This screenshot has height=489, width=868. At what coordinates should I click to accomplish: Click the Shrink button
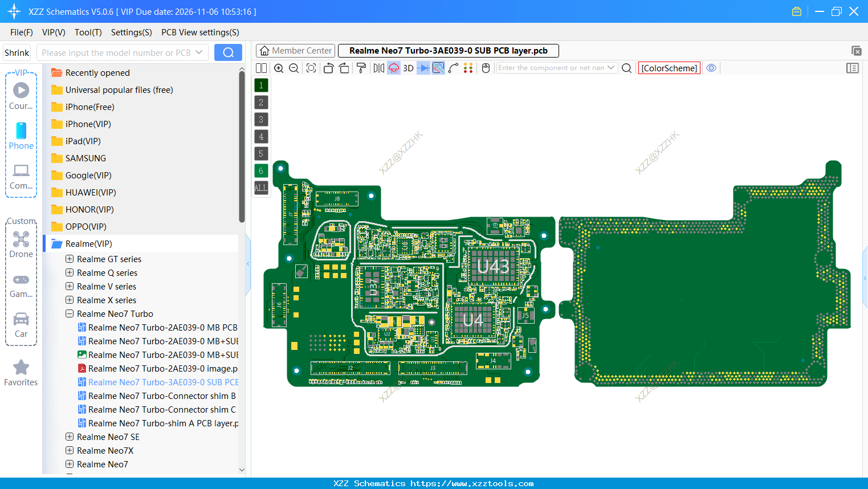click(17, 52)
